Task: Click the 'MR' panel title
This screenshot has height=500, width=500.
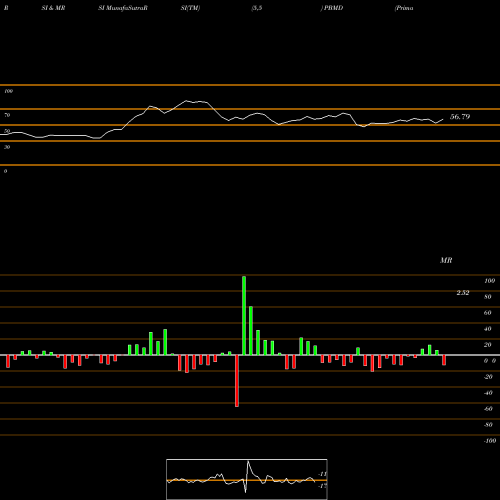Action: pyautogui.click(x=446, y=260)
